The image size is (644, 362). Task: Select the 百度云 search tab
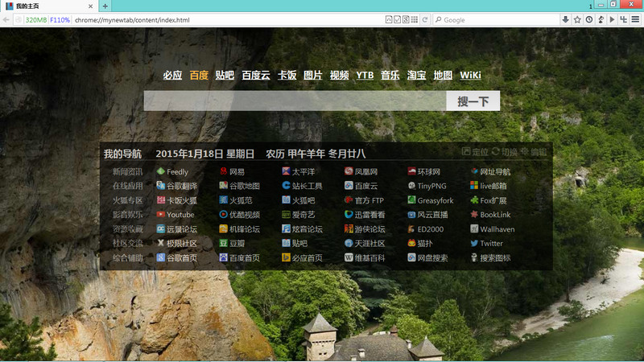[256, 76]
